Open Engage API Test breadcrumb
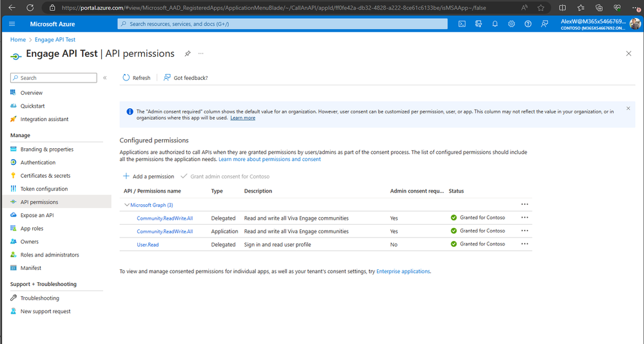 pos(55,39)
